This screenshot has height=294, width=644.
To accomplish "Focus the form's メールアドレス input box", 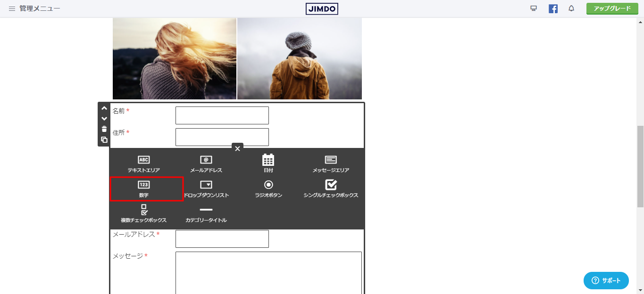I will pyautogui.click(x=222, y=239).
